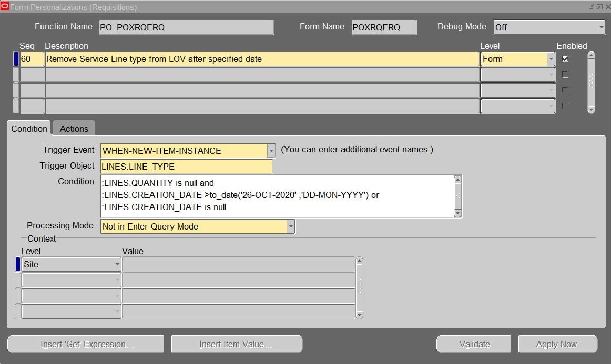611x364 pixels.
Task: Enable the checkbox on the second rule row
Action: (x=565, y=75)
